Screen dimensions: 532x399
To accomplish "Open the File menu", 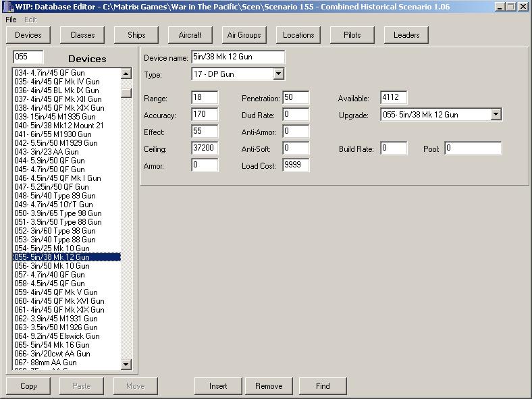I will pyautogui.click(x=11, y=20).
